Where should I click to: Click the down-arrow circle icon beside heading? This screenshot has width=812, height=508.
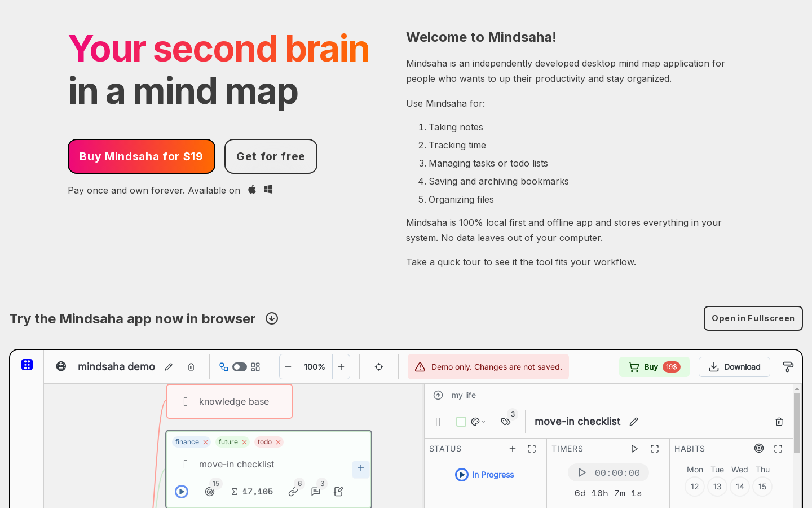point(272,318)
